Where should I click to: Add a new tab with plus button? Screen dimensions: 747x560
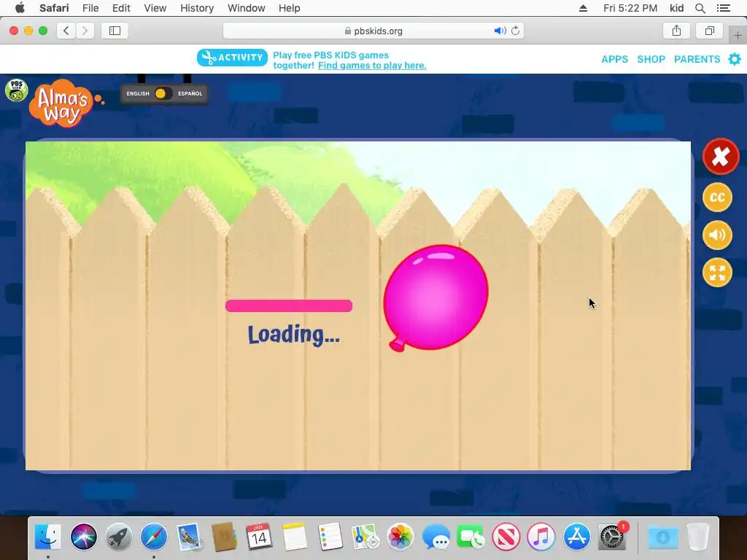(738, 35)
